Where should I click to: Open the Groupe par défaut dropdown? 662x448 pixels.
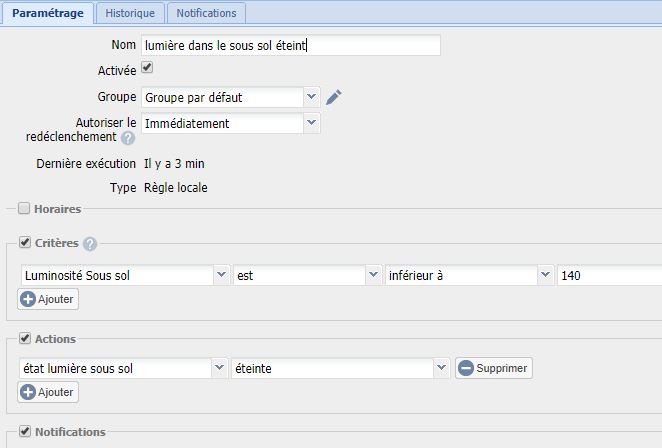coord(230,97)
